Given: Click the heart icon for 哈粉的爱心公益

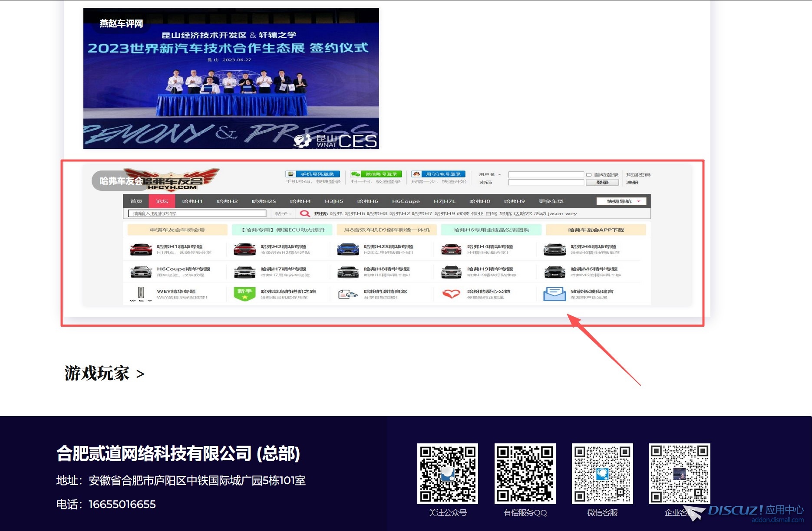Looking at the screenshot, I should click(450, 294).
